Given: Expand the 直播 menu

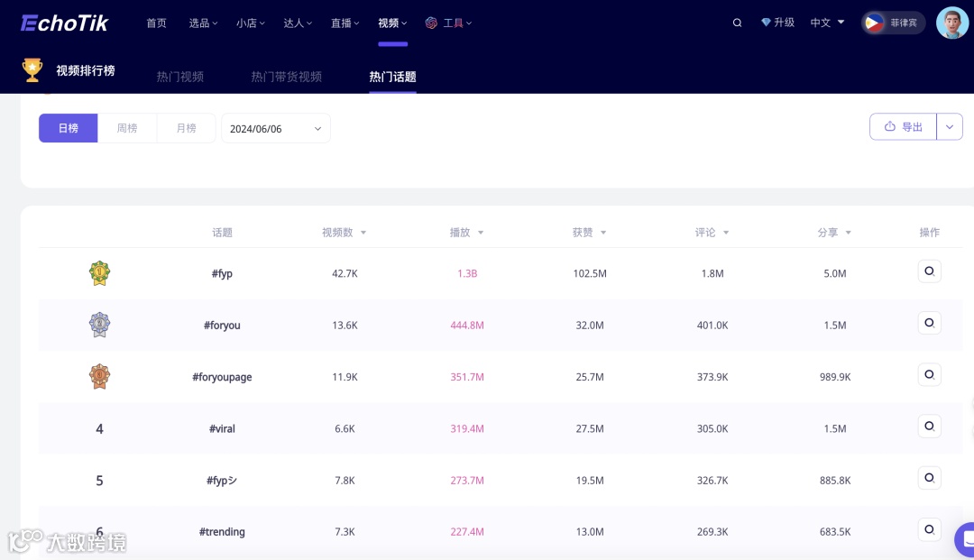Looking at the screenshot, I should tap(345, 23).
